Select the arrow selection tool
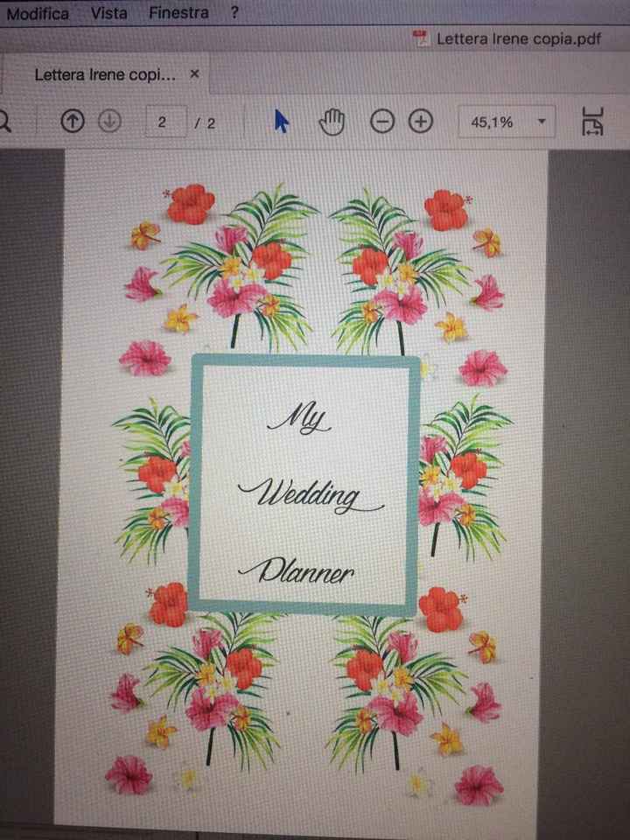This screenshot has width=630, height=840. click(281, 122)
